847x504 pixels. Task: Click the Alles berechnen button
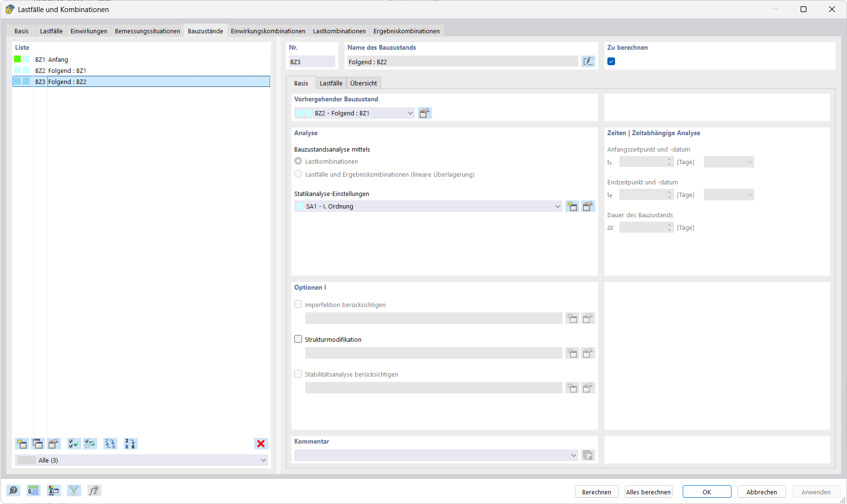click(648, 491)
